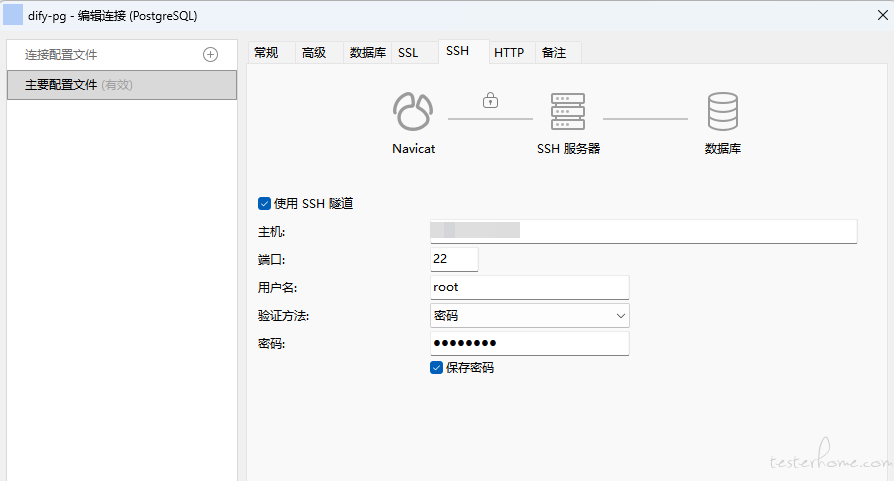Click the database cylinder icon
Image resolution: width=894 pixels, height=481 pixels.
(x=722, y=111)
